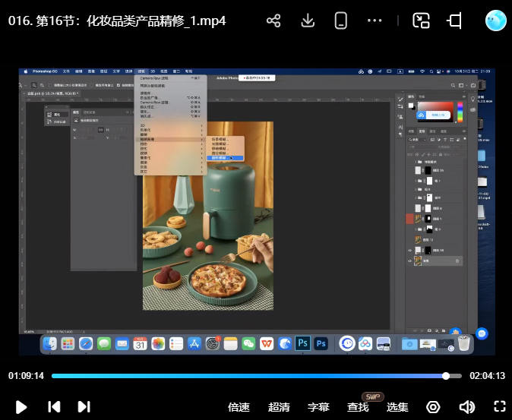
Task: Open the three-dots more options menu
Action: coord(375,21)
